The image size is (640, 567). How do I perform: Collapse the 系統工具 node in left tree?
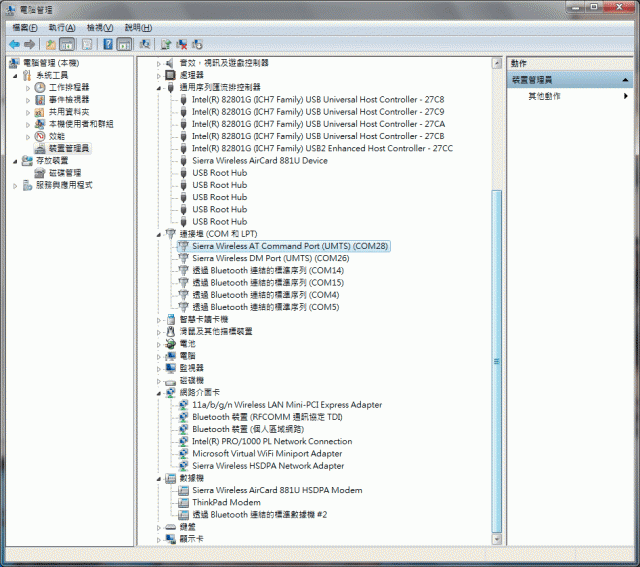tap(15, 76)
